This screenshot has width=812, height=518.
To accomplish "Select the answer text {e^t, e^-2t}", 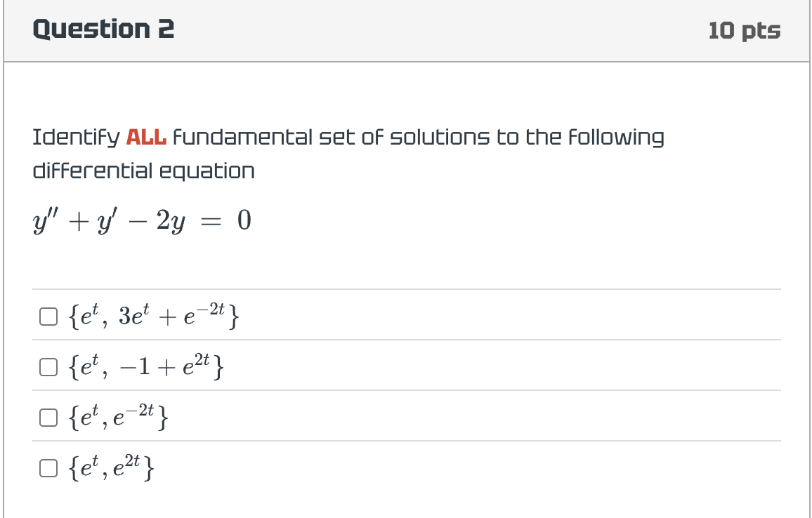I will pos(117,416).
